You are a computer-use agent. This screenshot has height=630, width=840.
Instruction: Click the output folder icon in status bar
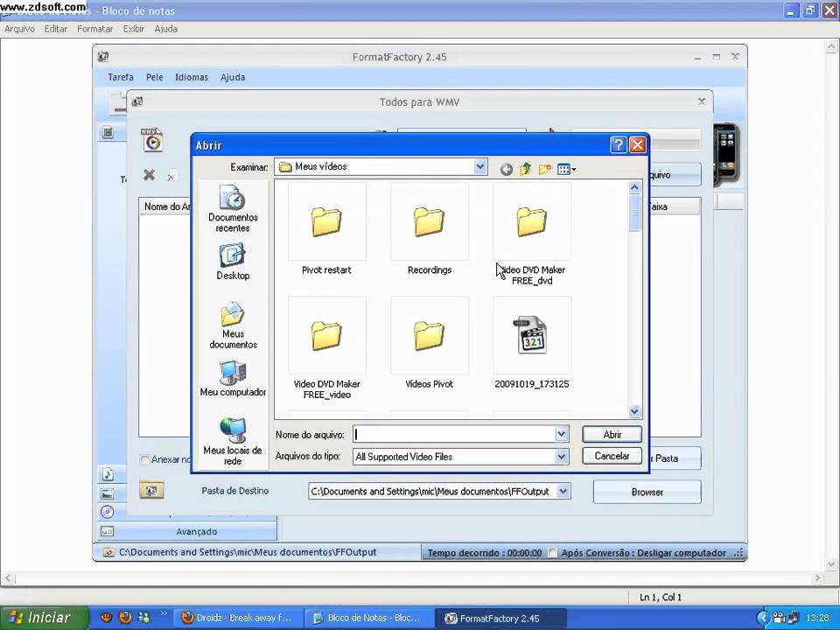click(x=108, y=552)
